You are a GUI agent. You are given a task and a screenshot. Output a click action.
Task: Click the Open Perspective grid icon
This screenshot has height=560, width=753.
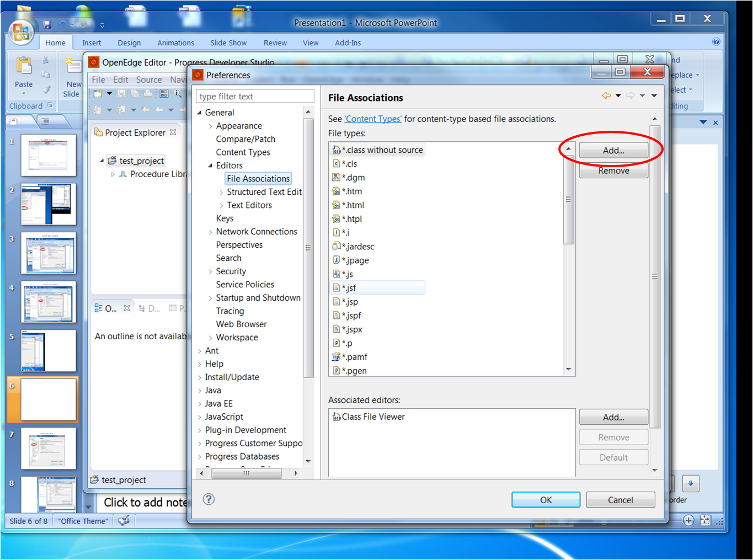pyautogui.click(x=164, y=93)
